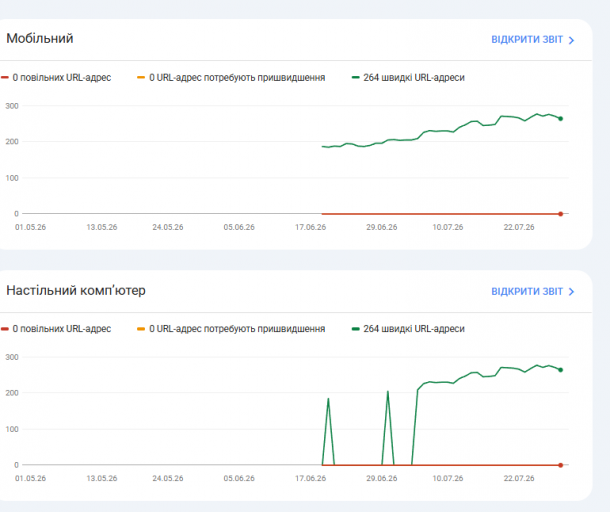Click chevron arrow beside Mobile report link
This screenshot has height=512, width=610.
click(571, 40)
